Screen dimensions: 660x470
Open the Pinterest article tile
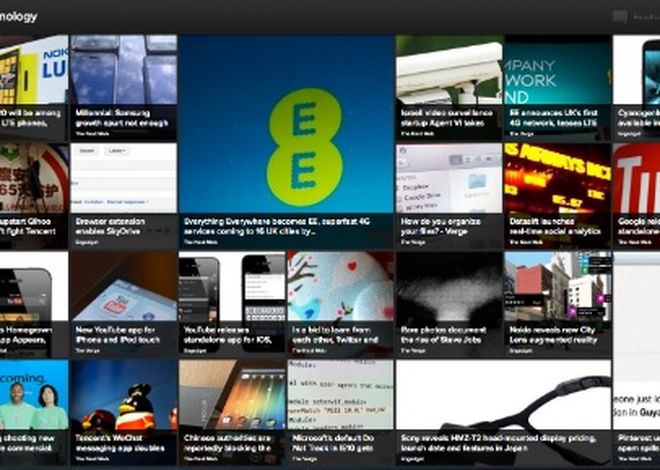(636, 358)
